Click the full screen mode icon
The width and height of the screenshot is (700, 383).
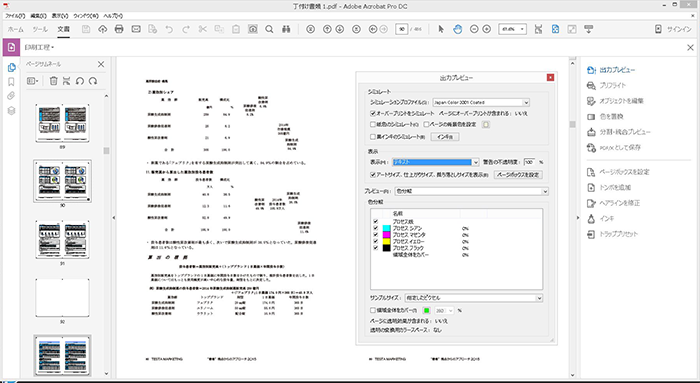click(572, 29)
